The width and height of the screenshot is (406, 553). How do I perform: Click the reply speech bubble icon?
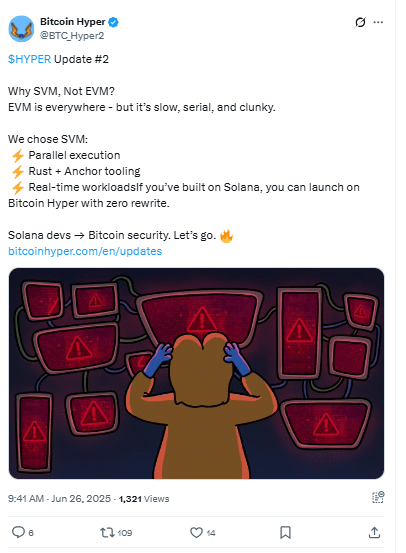(18, 532)
